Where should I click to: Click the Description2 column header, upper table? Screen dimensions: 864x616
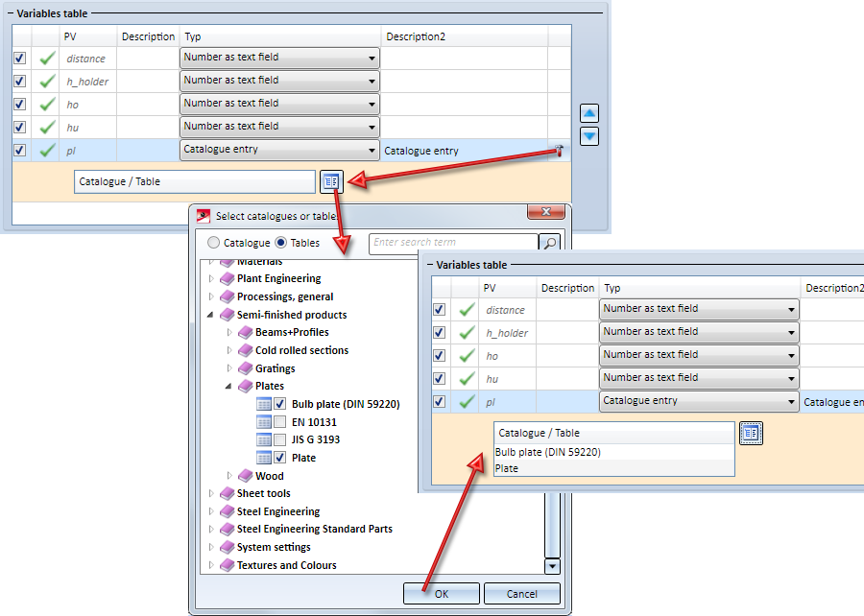(x=464, y=36)
